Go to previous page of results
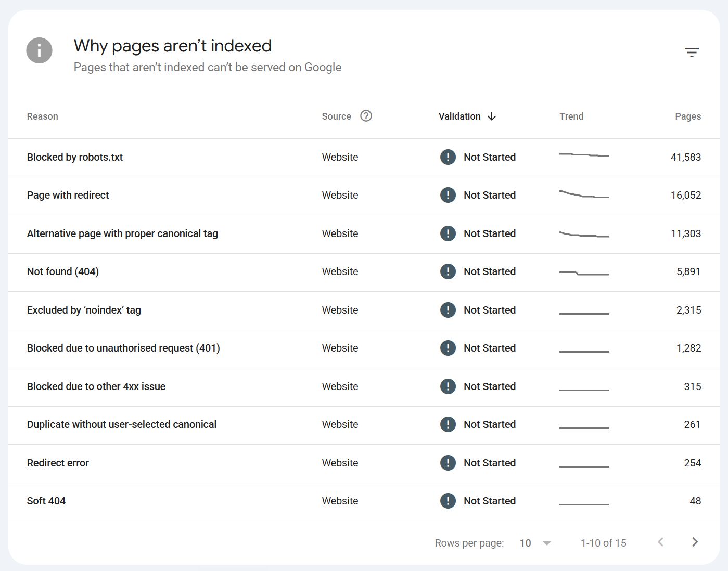This screenshot has width=728, height=571. pos(660,542)
